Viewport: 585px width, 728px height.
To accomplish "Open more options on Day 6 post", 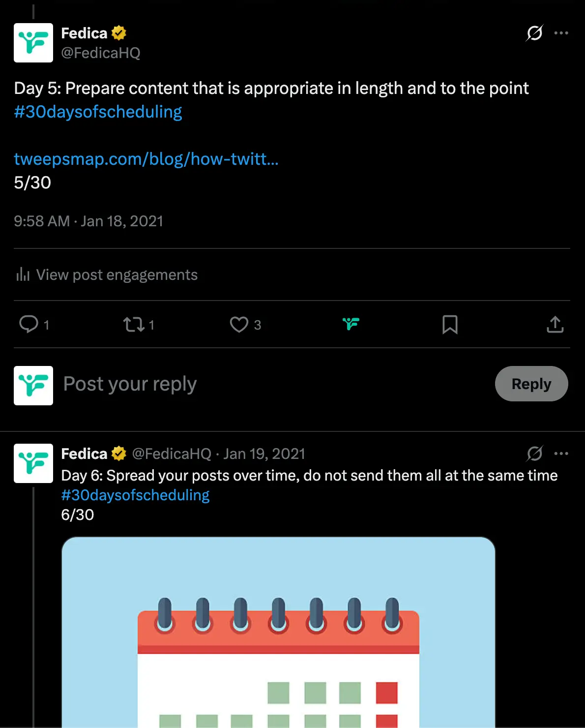I will pos(561,454).
